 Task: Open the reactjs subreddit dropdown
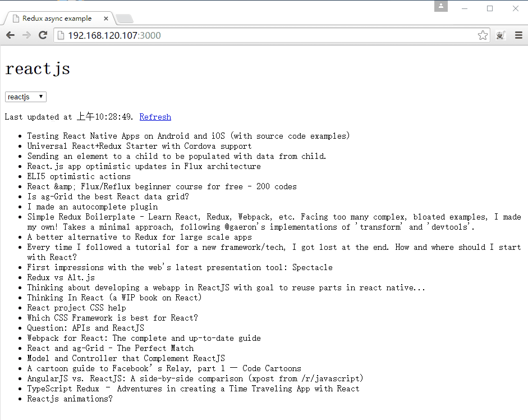coord(26,97)
